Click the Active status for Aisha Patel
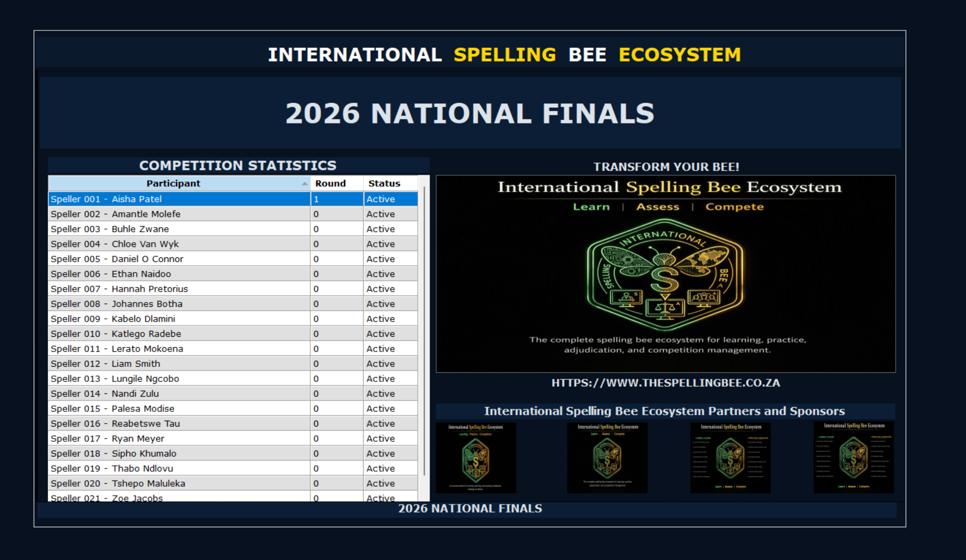This screenshot has height=560, width=966. click(x=390, y=199)
